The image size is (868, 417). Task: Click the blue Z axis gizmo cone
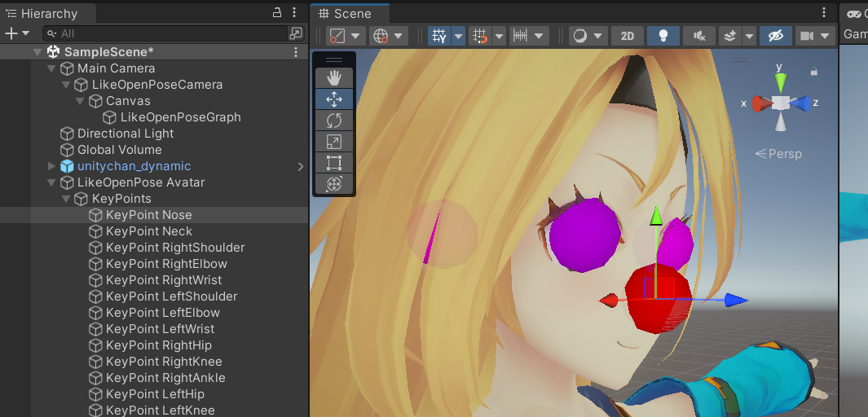coord(800,103)
